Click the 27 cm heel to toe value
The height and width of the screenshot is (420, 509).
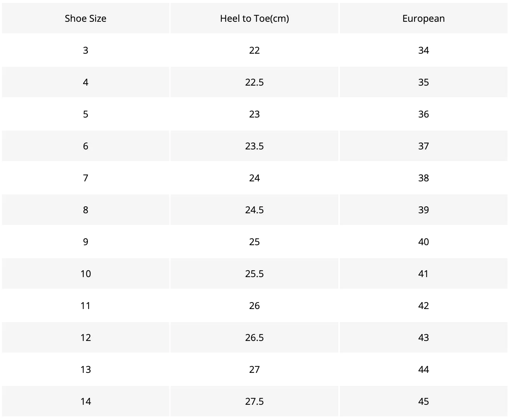point(255,370)
